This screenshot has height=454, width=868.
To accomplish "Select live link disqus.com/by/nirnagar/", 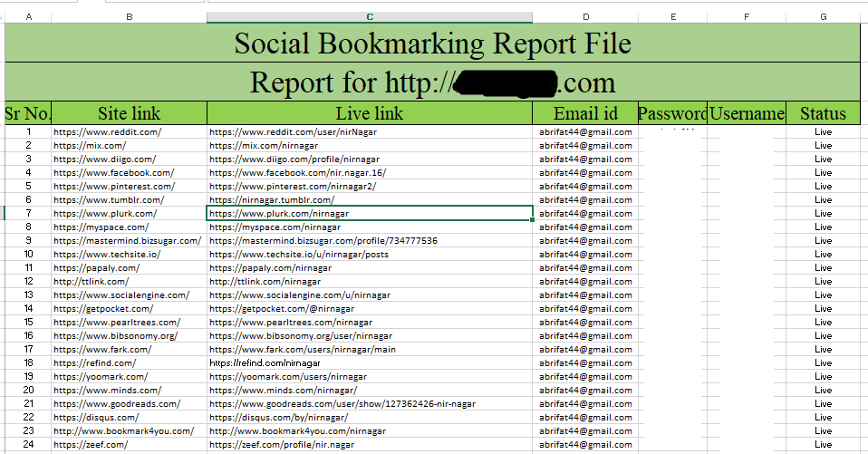I will (x=278, y=418).
